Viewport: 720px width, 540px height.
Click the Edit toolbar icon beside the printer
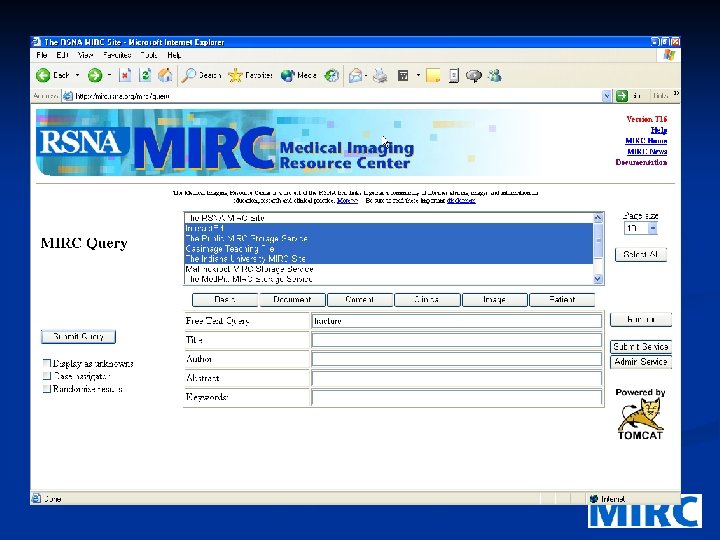click(403, 75)
